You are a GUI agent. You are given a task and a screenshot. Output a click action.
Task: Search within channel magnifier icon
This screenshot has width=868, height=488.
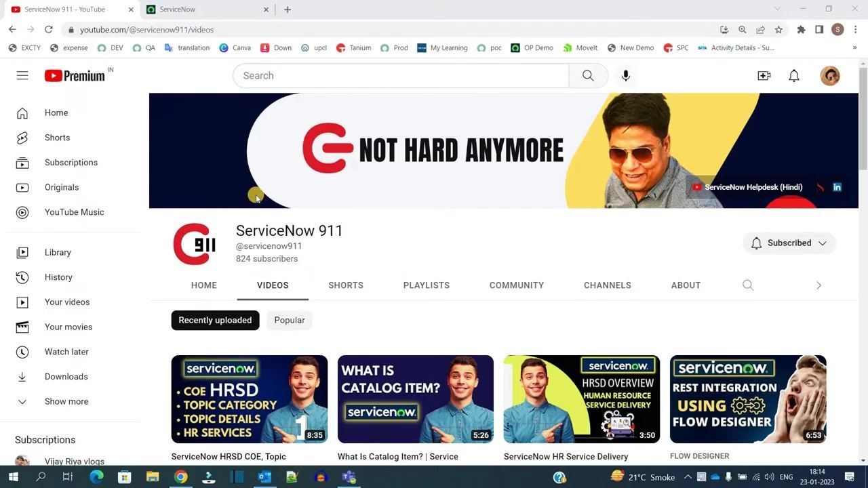click(x=748, y=285)
